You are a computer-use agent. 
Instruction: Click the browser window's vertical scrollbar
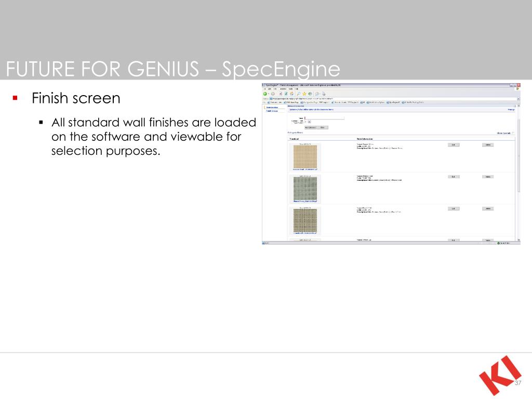pyautogui.click(x=518, y=173)
